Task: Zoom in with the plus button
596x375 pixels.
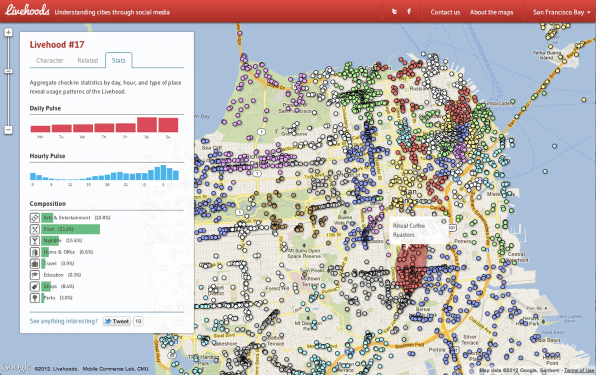Action: (x=8, y=33)
